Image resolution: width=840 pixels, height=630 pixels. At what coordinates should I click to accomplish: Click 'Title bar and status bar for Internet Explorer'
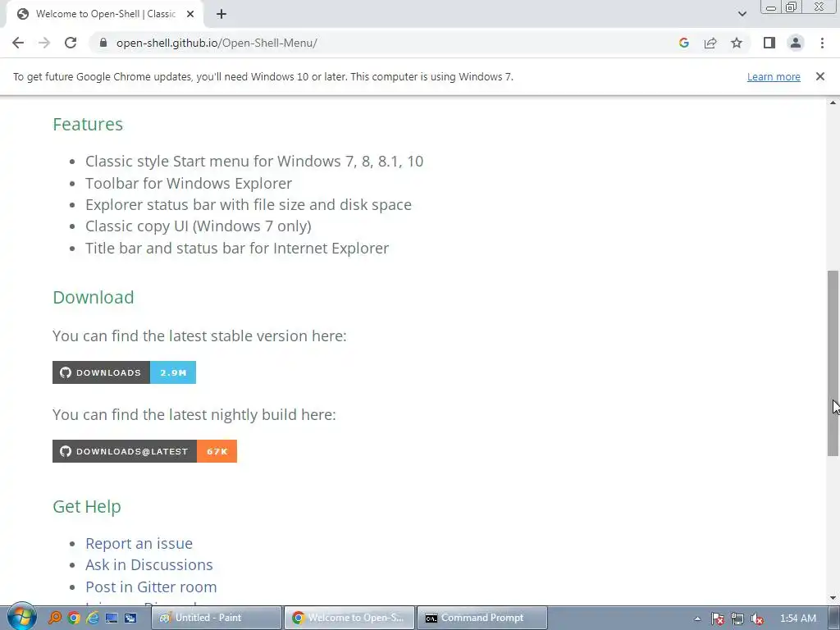[x=237, y=248]
